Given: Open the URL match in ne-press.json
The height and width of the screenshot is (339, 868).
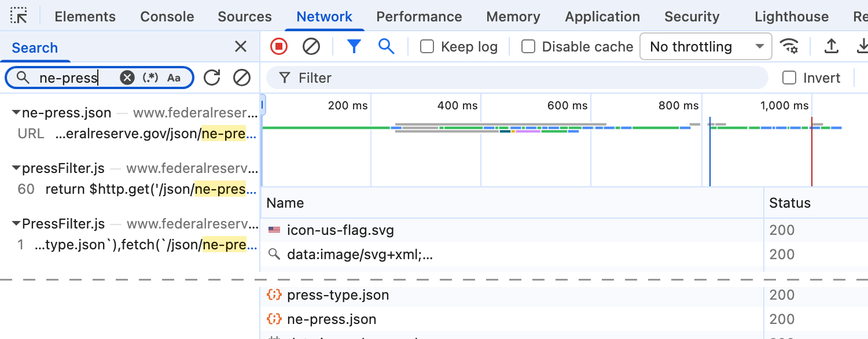Looking at the screenshot, I should coord(137,134).
